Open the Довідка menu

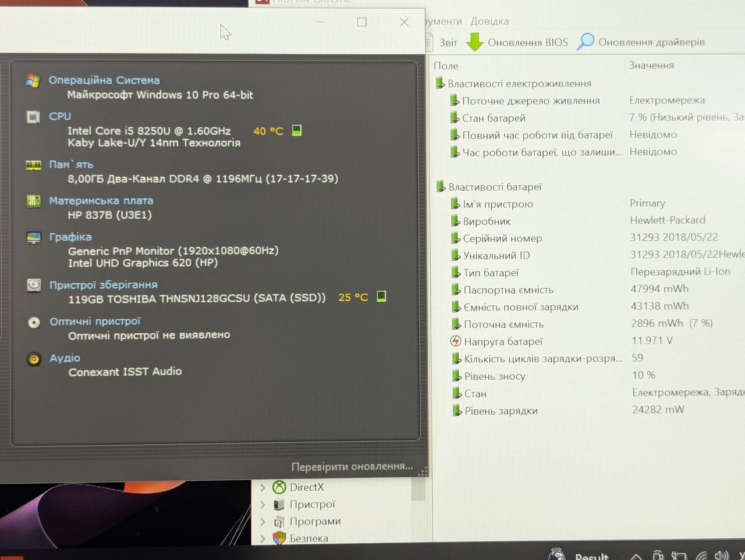pyautogui.click(x=489, y=22)
